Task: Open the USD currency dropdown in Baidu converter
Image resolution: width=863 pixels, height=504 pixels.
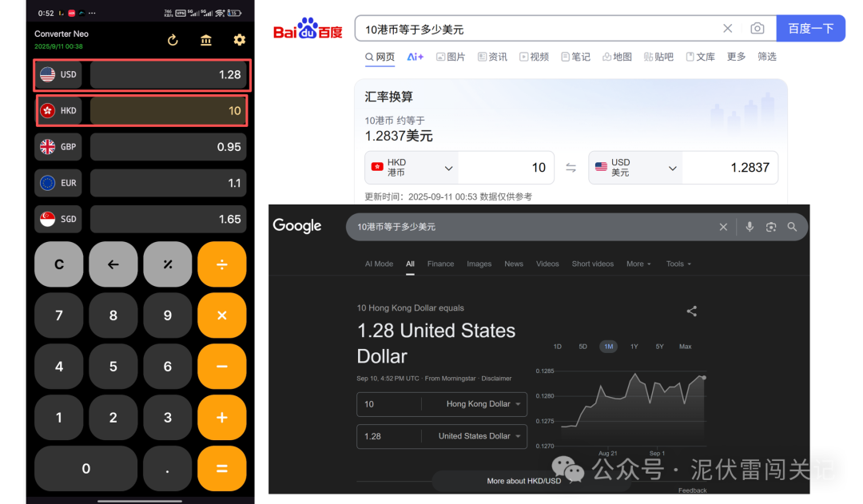Action: [x=671, y=167]
